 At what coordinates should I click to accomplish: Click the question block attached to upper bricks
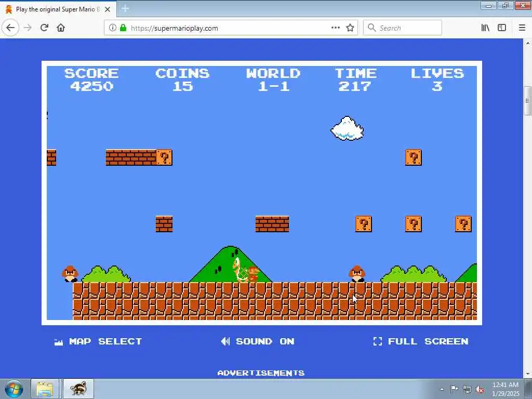tap(164, 157)
